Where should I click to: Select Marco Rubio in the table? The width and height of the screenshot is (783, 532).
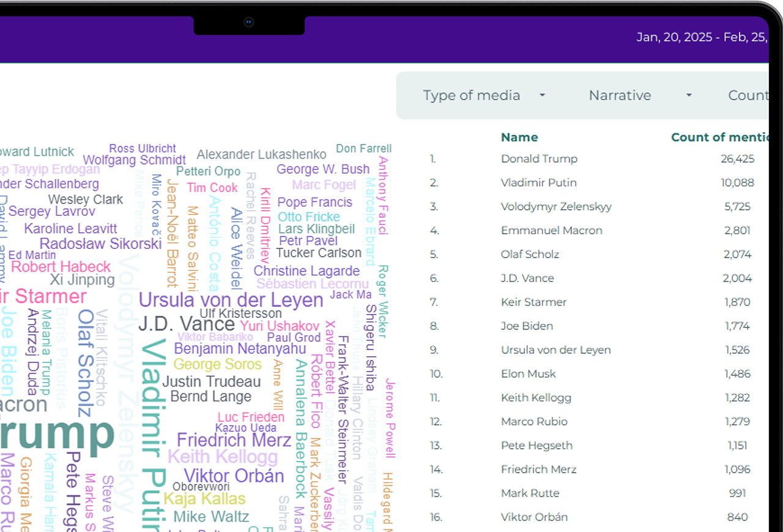click(x=534, y=421)
